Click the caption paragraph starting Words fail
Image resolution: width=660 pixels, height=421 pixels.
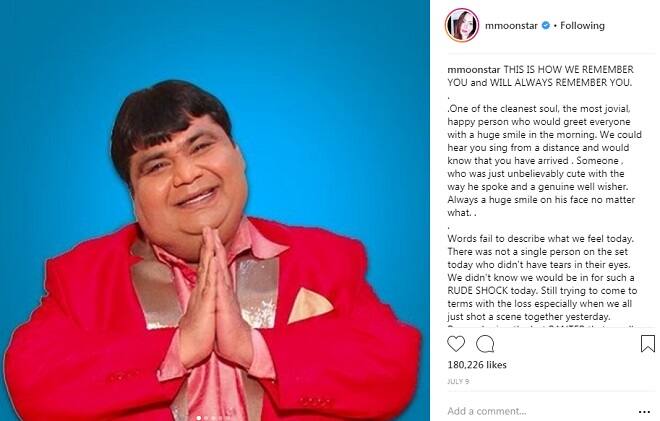(542, 277)
